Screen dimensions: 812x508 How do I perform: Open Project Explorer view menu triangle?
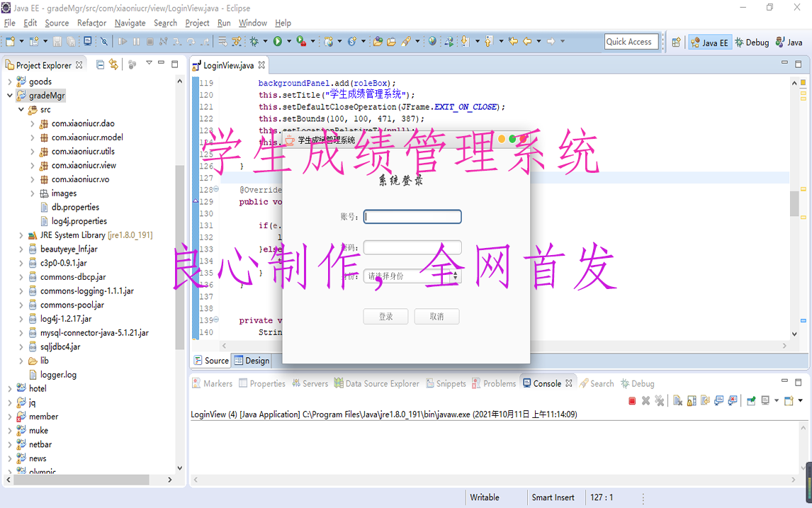pos(149,63)
